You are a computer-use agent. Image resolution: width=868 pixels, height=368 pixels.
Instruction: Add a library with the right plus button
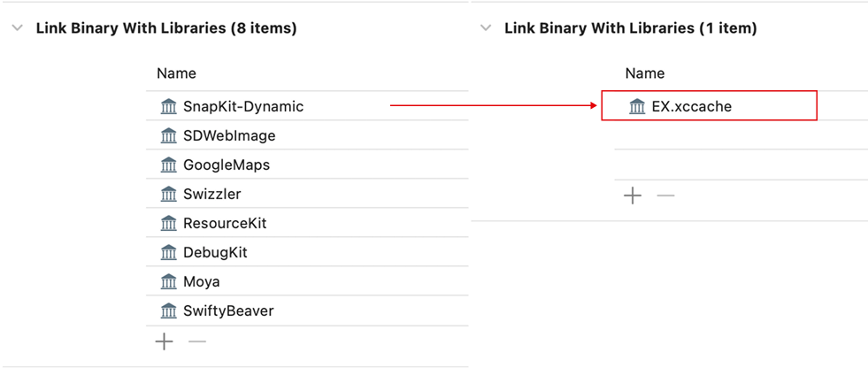pos(632,195)
